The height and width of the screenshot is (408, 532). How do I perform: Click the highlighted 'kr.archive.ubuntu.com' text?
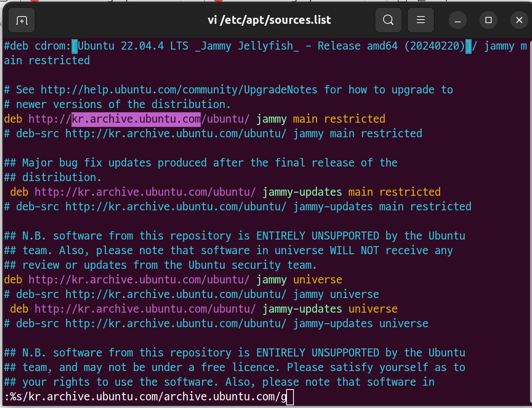(x=136, y=119)
